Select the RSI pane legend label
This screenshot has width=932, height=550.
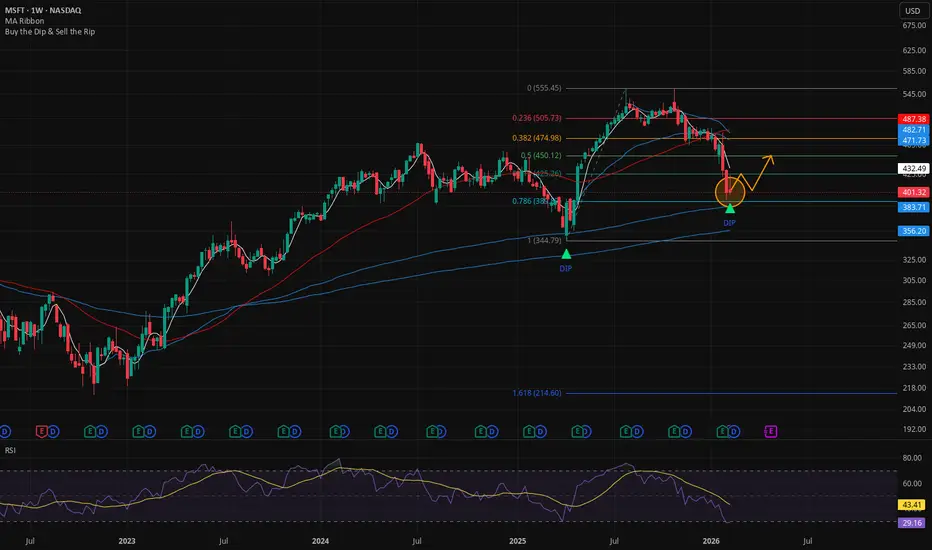[x=10, y=450]
